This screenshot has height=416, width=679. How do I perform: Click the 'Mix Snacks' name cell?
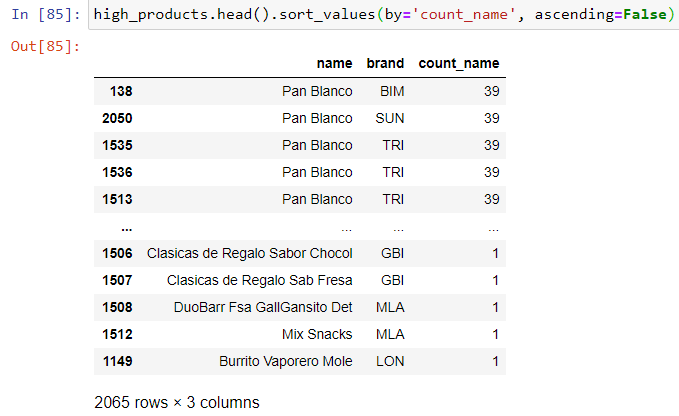coord(317,334)
